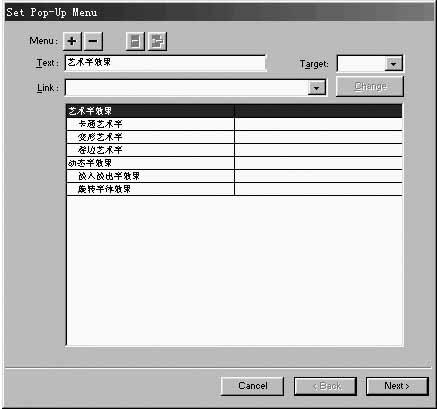Open the Target dropdown arrow
The width and height of the screenshot is (437, 409).
click(393, 64)
